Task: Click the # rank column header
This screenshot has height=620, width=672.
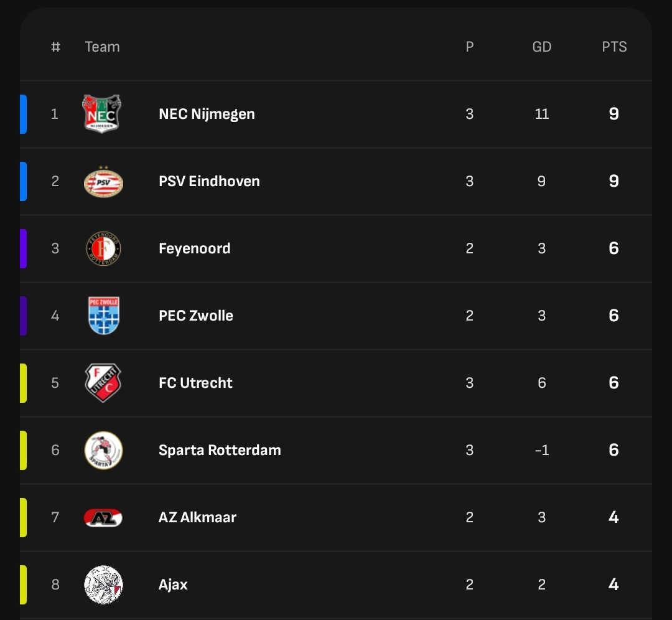Action: coord(55,47)
